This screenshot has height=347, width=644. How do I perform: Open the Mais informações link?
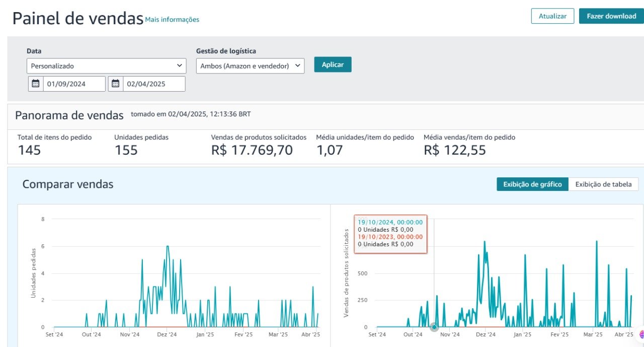point(172,20)
